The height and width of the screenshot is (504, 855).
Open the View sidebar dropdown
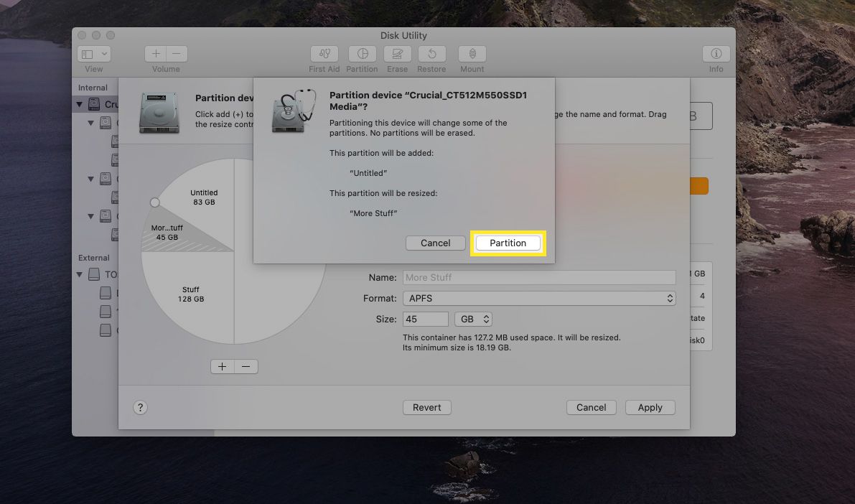[x=94, y=55]
